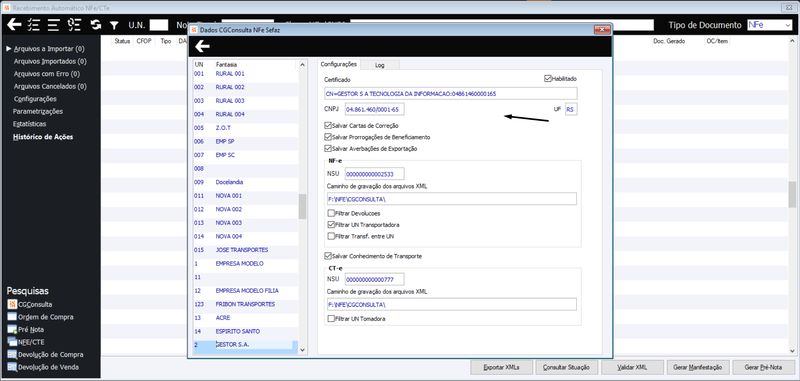Open Histórico de Ações in sidebar
The height and width of the screenshot is (381, 800).
pyautogui.click(x=43, y=137)
